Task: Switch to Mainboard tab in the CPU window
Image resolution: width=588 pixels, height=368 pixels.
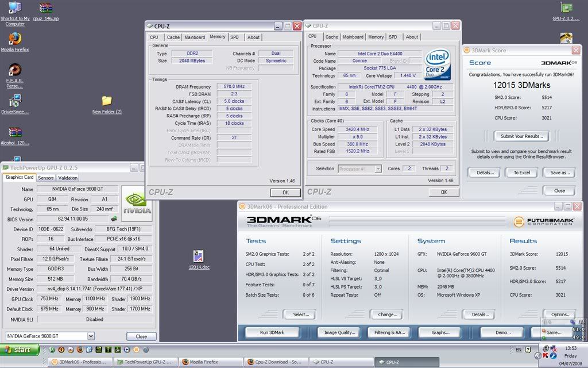Action: click(x=353, y=37)
